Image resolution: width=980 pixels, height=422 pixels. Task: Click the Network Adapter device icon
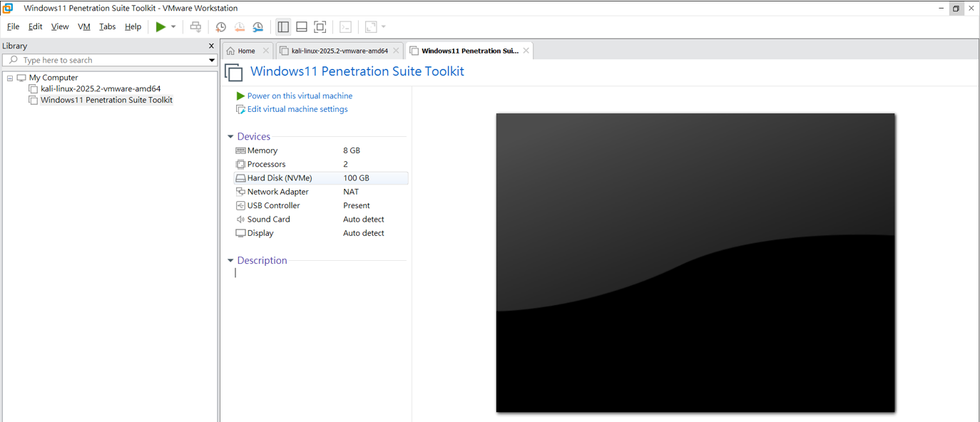click(240, 192)
